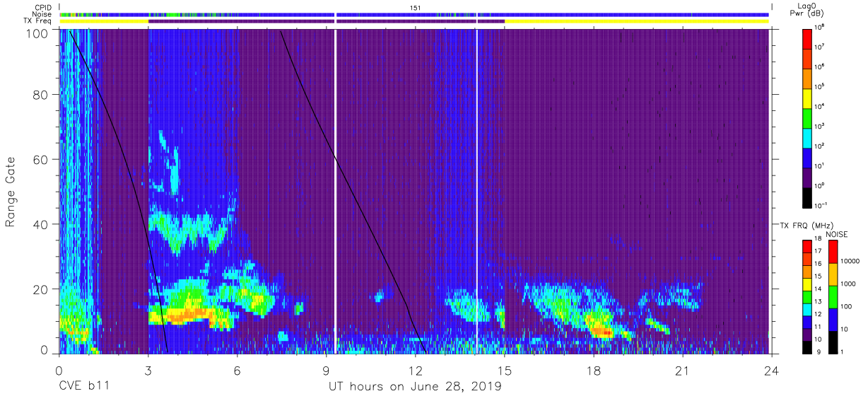Select the CPID value 151
The image size is (868, 401).
(415, 7)
